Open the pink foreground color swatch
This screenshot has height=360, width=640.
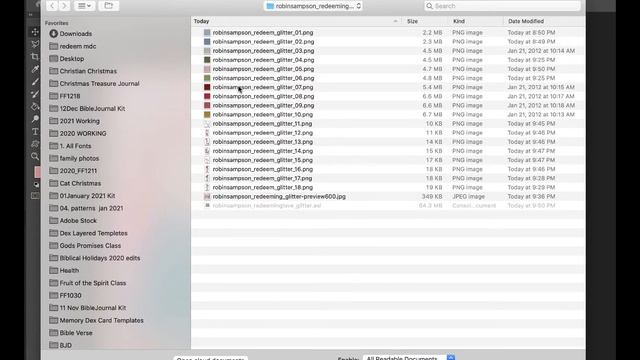37,172
